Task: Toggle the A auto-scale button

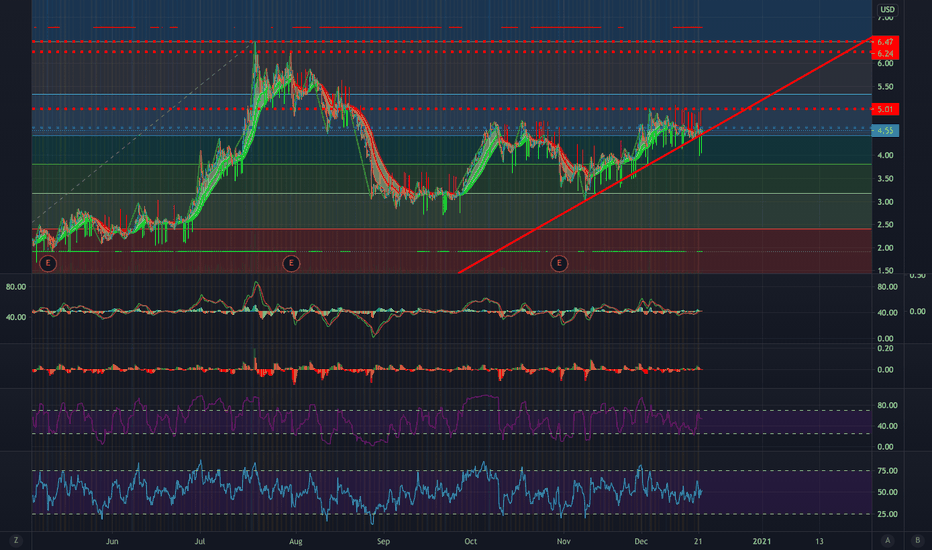Action: (x=888, y=540)
